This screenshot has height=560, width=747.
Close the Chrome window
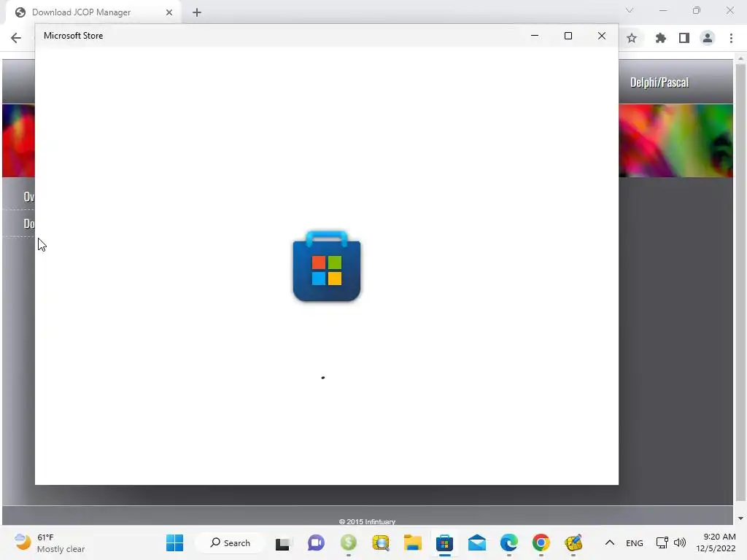tap(729, 10)
